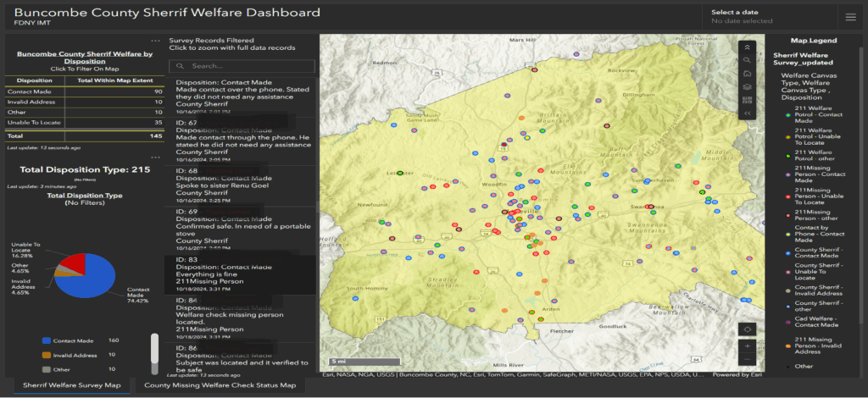This screenshot has width=868, height=398.
Task: Toggle Invalid Address pie legend swatch
Action: tap(47, 356)
